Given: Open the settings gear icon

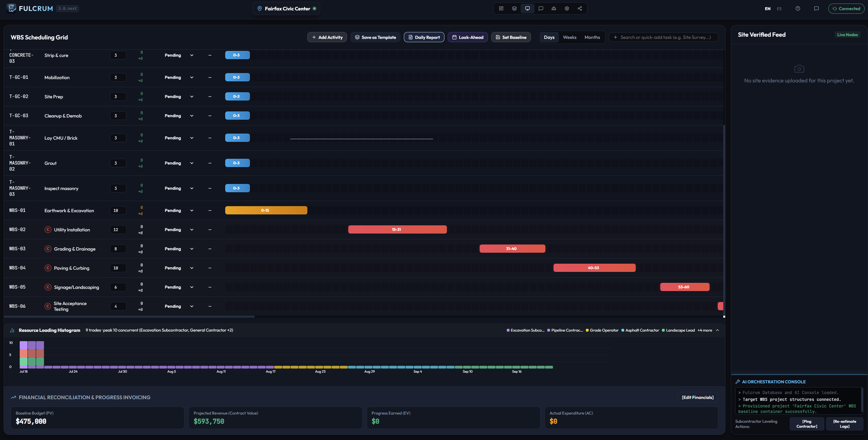Looking at the screenshot, I should (567, 8).
